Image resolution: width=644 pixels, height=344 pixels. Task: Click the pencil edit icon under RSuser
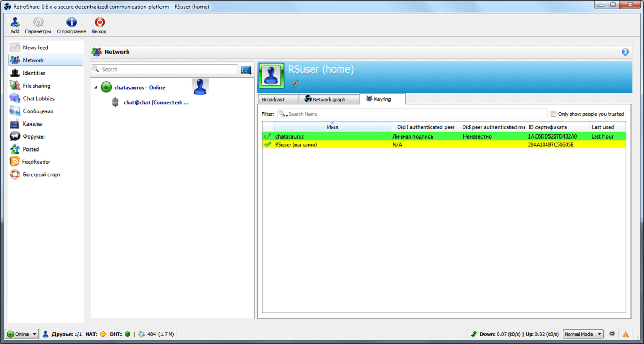tap(295, 84)
